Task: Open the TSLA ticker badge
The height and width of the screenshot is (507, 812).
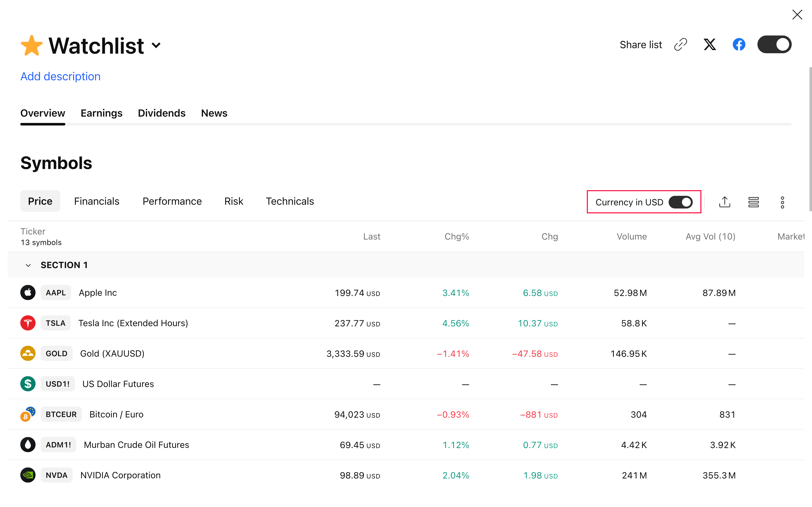Action: [56, 323]
